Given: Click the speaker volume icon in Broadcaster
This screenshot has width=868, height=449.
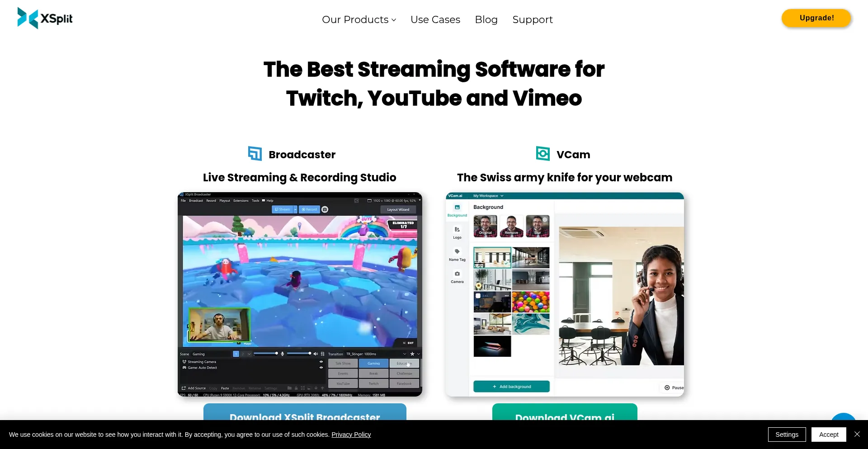Looking at the screenshot, I should click(x=316, y=354).
